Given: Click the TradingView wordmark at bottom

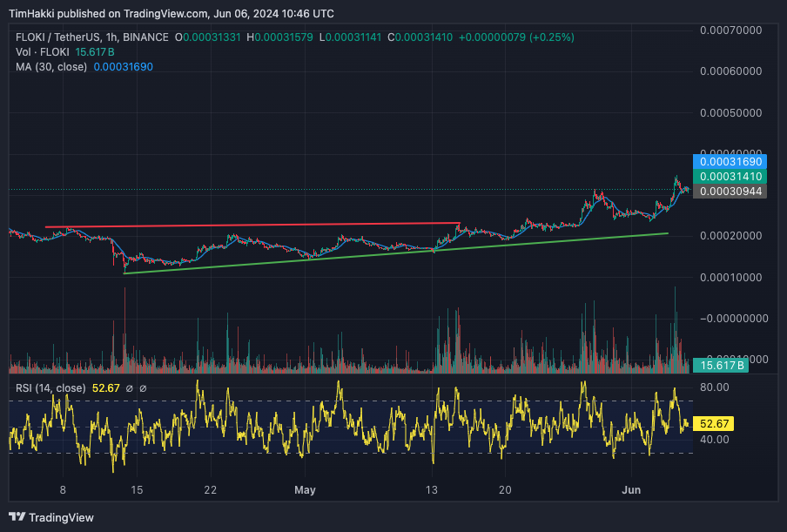Looking at the screenshot, I should (61, 517).
